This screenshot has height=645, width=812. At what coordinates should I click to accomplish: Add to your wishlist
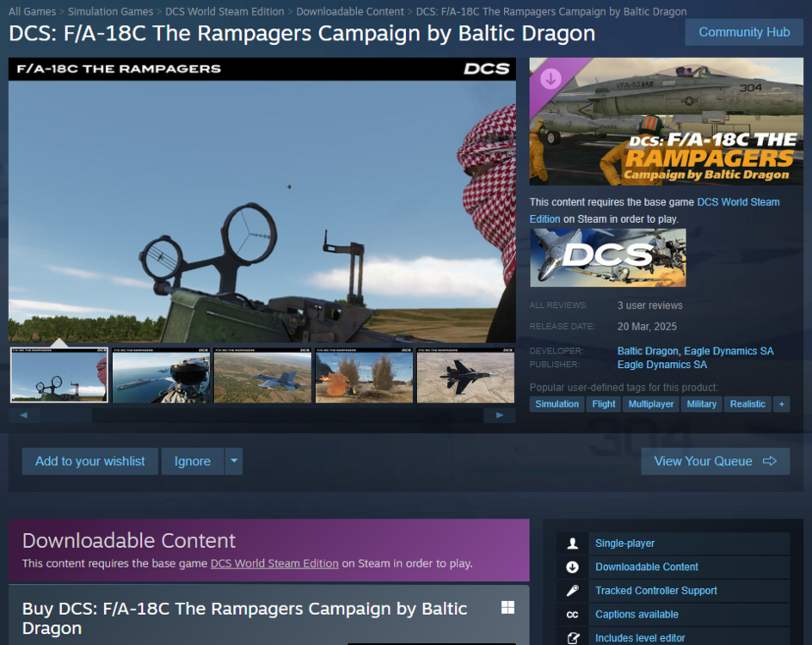click(x=89, y=461)
